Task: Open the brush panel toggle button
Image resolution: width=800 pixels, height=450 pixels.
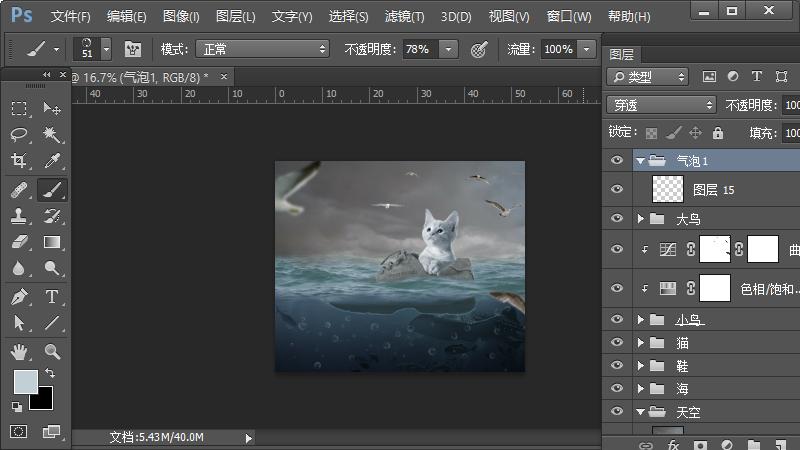Action: coord(133,49)
